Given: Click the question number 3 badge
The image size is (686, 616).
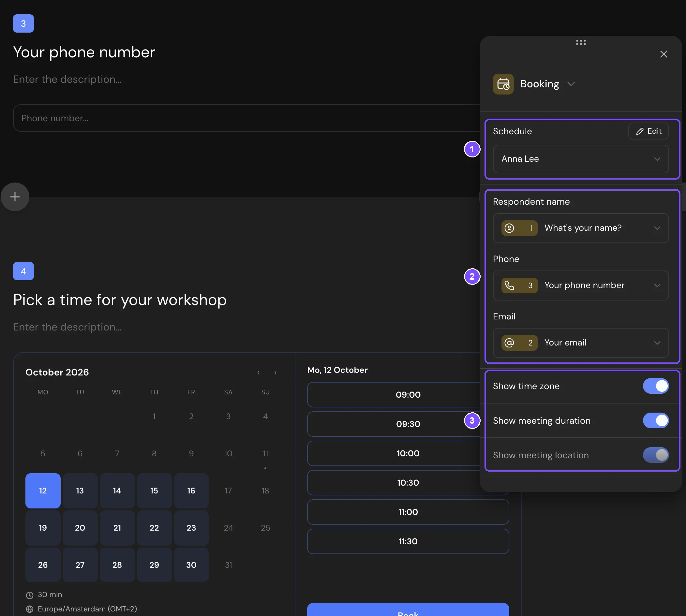Looking at the screenshot, I should [x=23, y=24].
